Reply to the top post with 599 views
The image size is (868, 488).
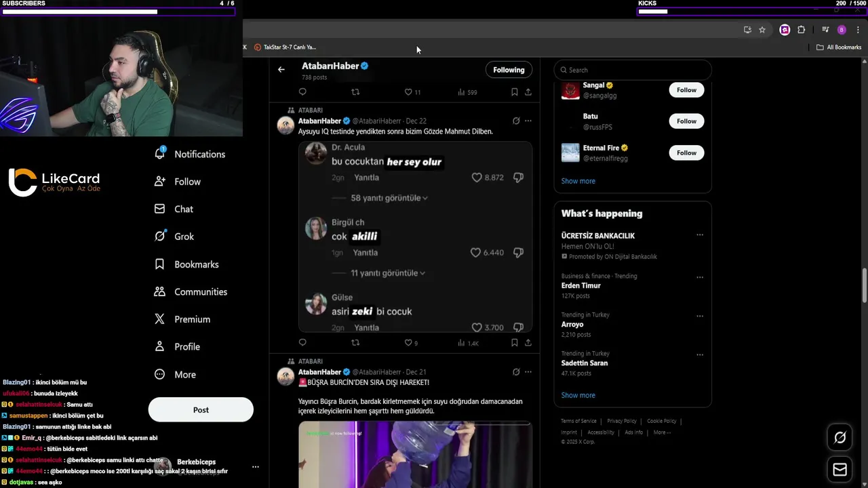(302, 92)
